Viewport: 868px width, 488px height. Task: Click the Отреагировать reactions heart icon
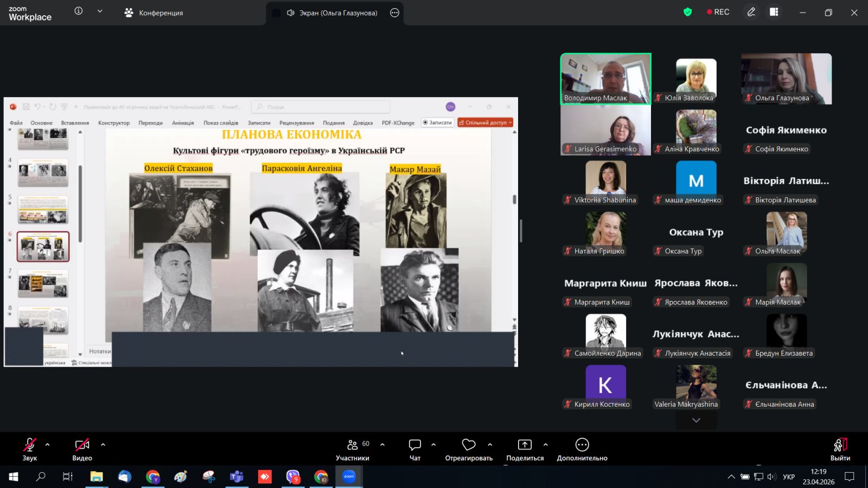tap(469, 445)
